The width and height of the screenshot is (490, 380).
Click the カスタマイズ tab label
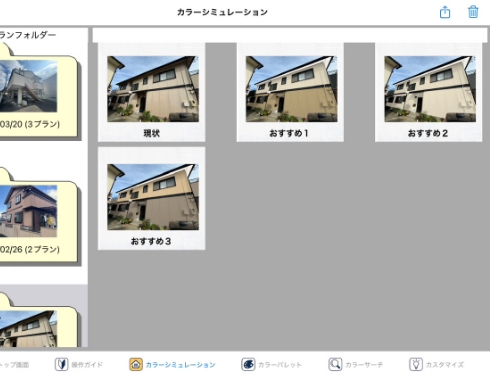click(445, 365)
